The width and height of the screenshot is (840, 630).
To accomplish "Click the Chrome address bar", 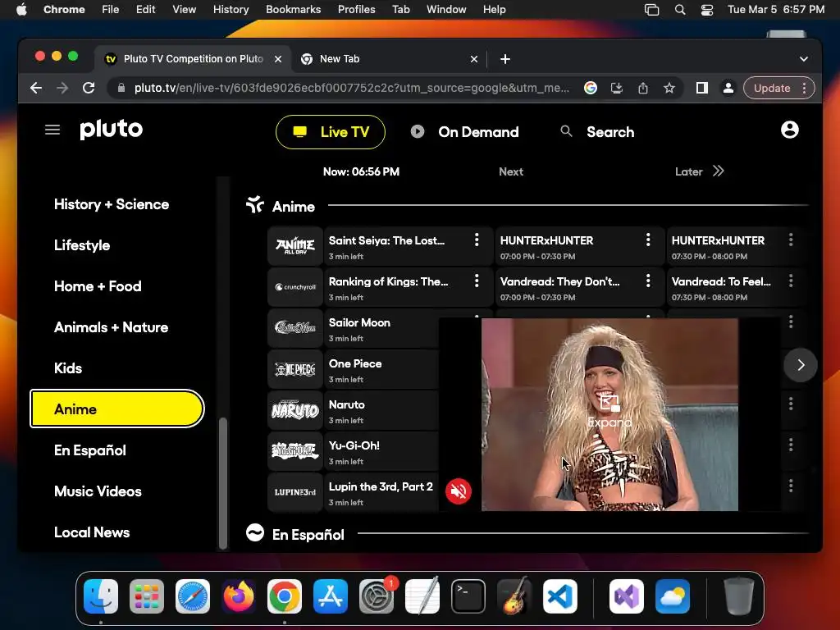I will click(x=351, y=88).
